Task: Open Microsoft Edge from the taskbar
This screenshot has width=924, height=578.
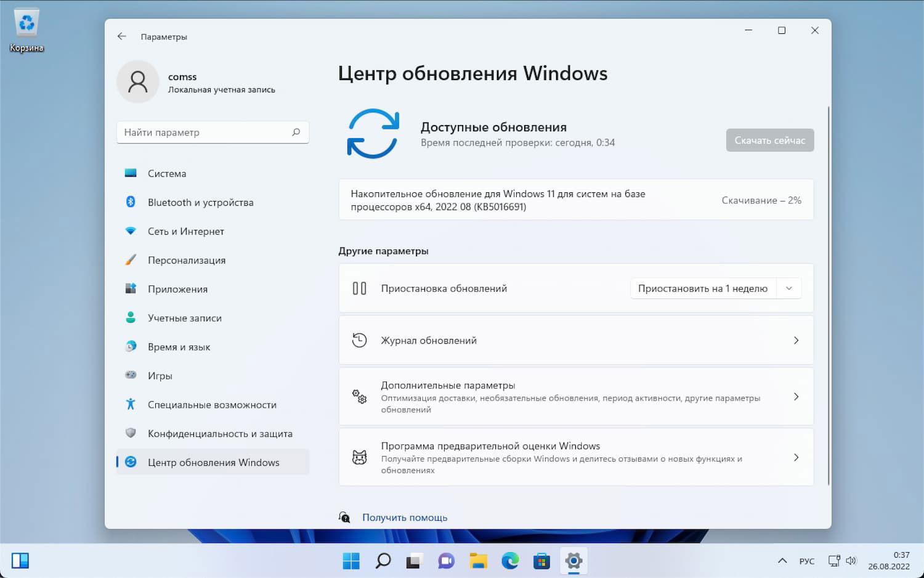Action: (509, 561)
